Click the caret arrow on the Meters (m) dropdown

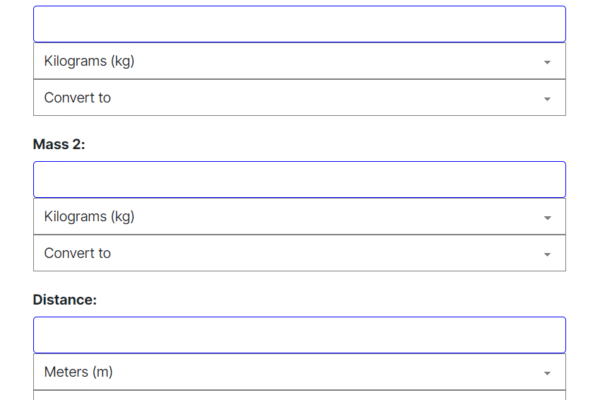point(547,373)
